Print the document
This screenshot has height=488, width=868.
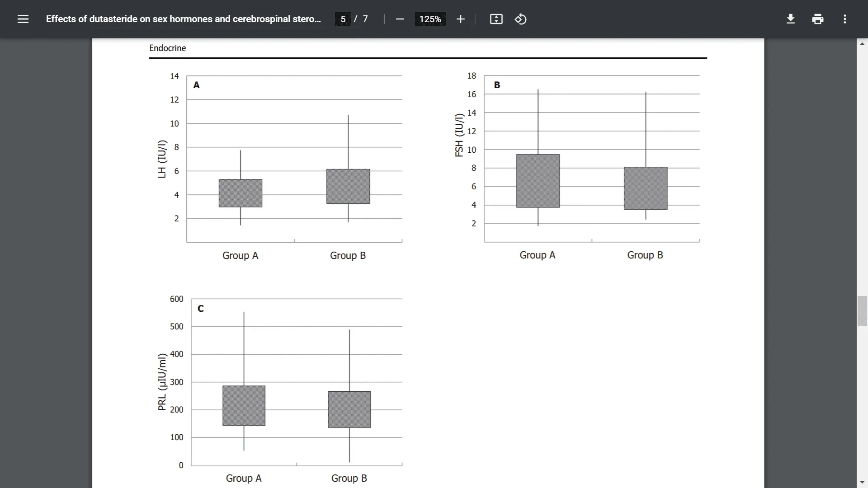[817, 19]
